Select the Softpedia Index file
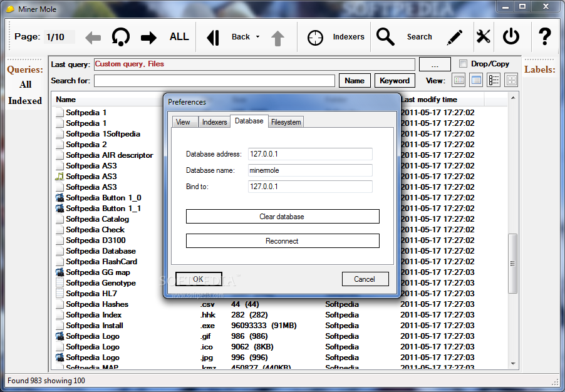This screenshot has height=392, width=565. 94,315
